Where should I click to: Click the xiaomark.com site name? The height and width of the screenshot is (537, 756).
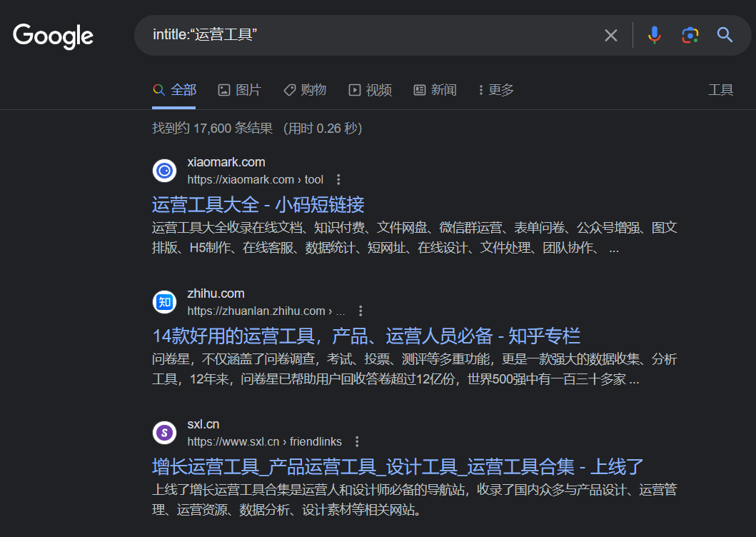pyautogui.click(x=226, y=162)
